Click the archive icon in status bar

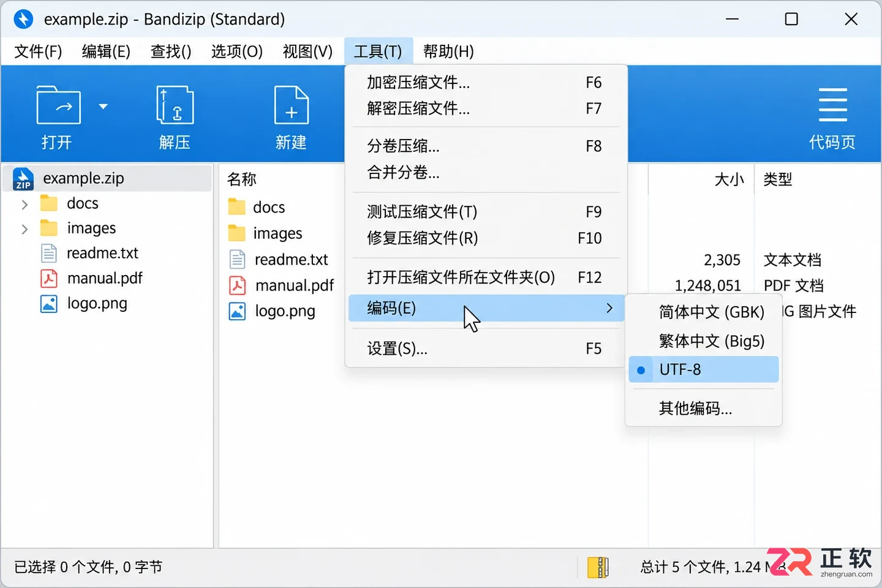coord(598,567)
